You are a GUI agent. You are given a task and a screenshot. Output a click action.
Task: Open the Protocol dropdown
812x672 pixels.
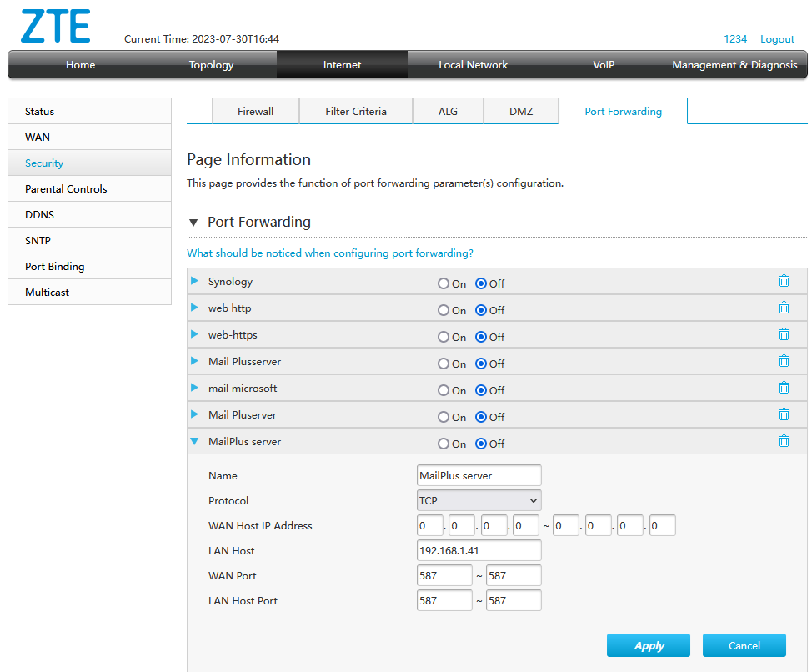pos(479,500)
